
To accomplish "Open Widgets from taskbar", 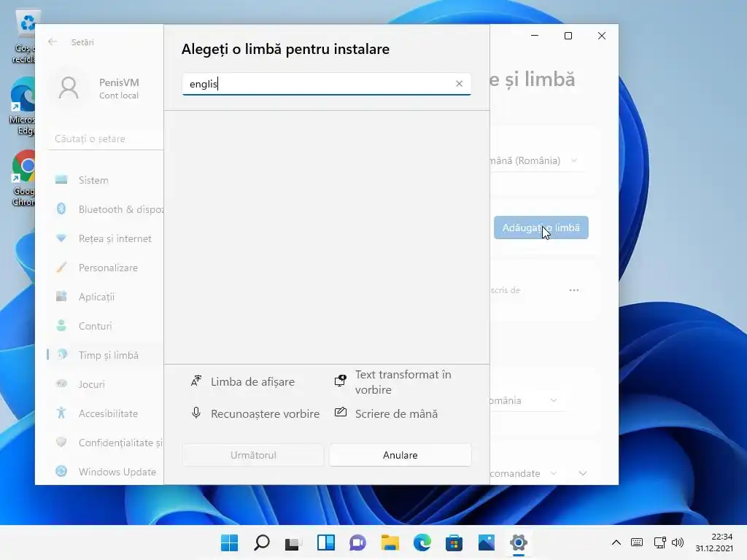I will point(326,542).
